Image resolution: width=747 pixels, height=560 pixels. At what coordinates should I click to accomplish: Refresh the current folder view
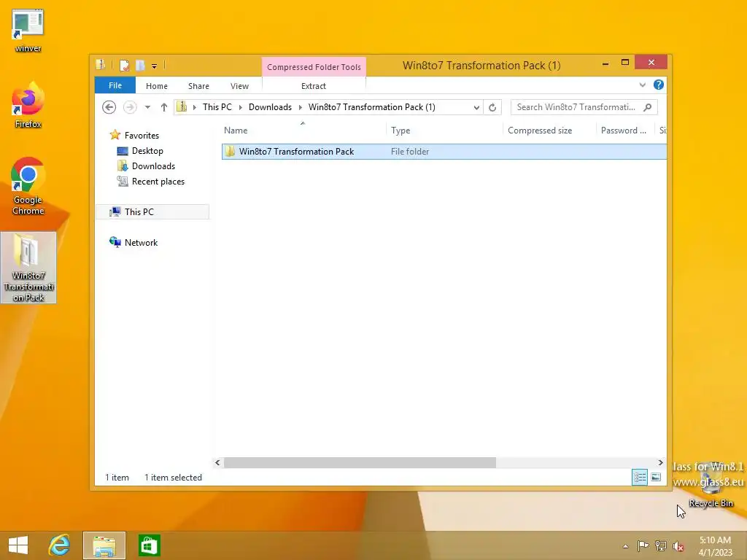pyautogui.click(x=492, y=108)
